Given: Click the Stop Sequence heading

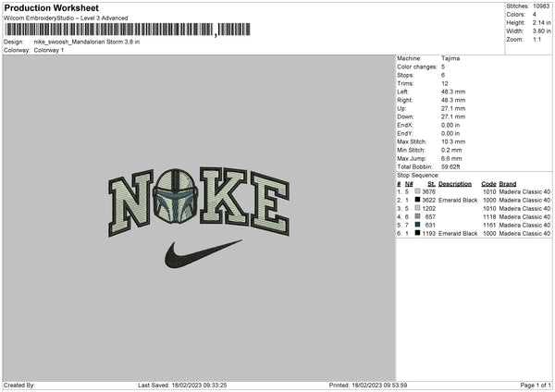Looking at the screenshot, I should 418,175.
